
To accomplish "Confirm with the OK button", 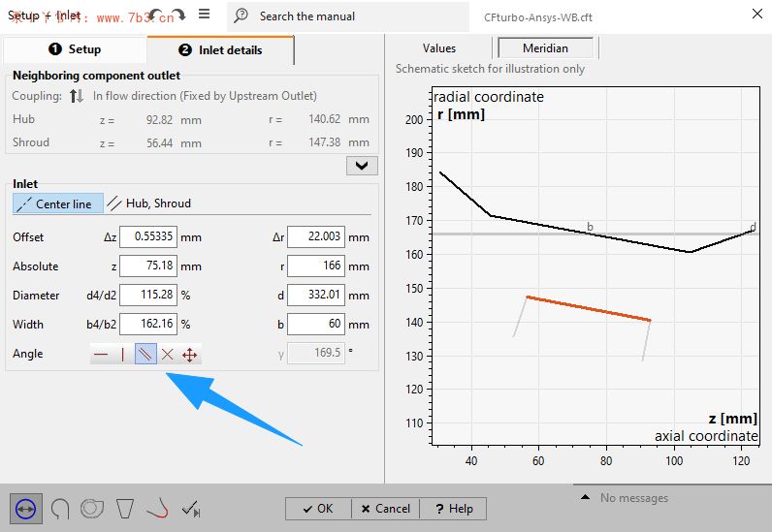I will coord(318,509).
